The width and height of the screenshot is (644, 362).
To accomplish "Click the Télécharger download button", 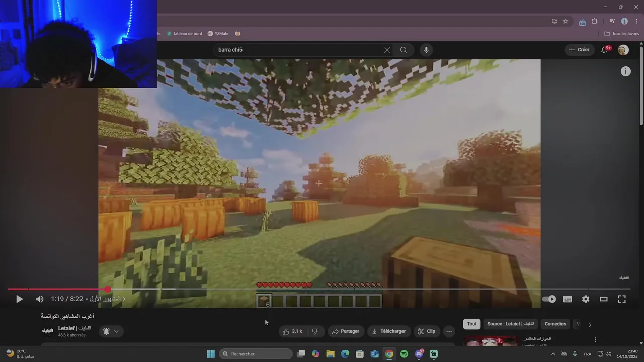I will click(x=388, y=331).
